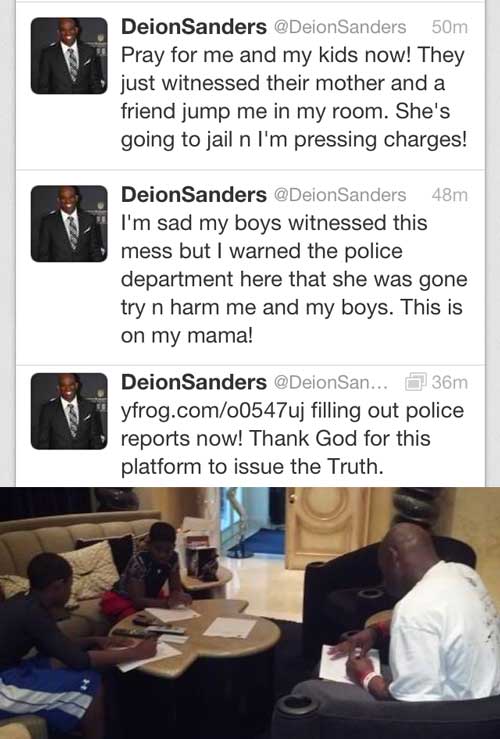
Task: Open the 48m timestamp
Action: tap(450, 195)
